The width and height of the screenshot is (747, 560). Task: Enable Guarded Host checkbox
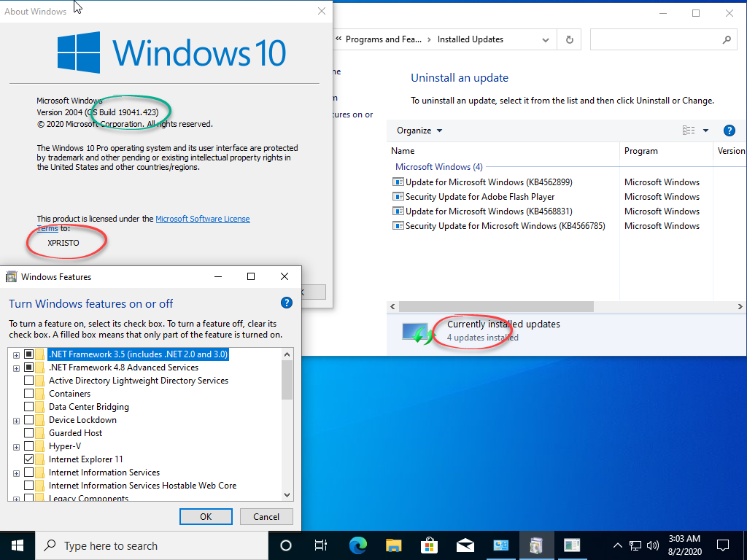click(x=28, y=433)
